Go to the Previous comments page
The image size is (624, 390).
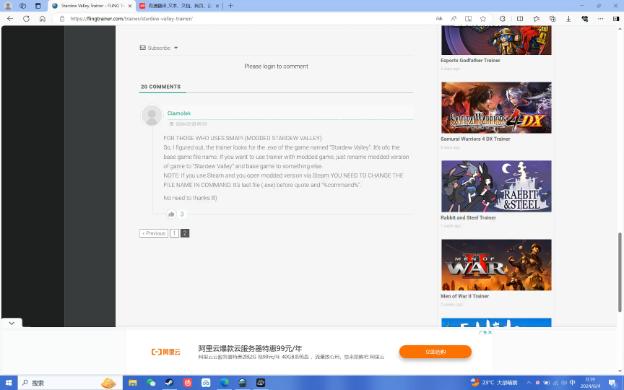pos(154,233)
